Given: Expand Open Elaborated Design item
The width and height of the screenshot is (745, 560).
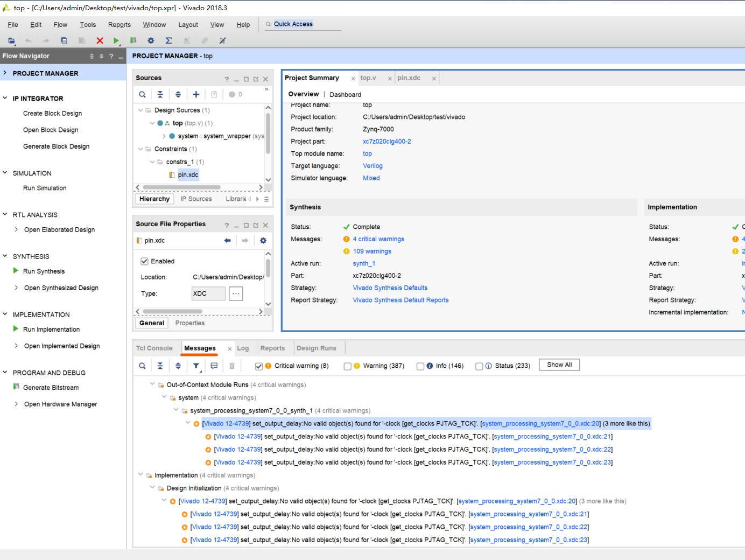Looking at the screenshot, I should click(x=16, y=229).
